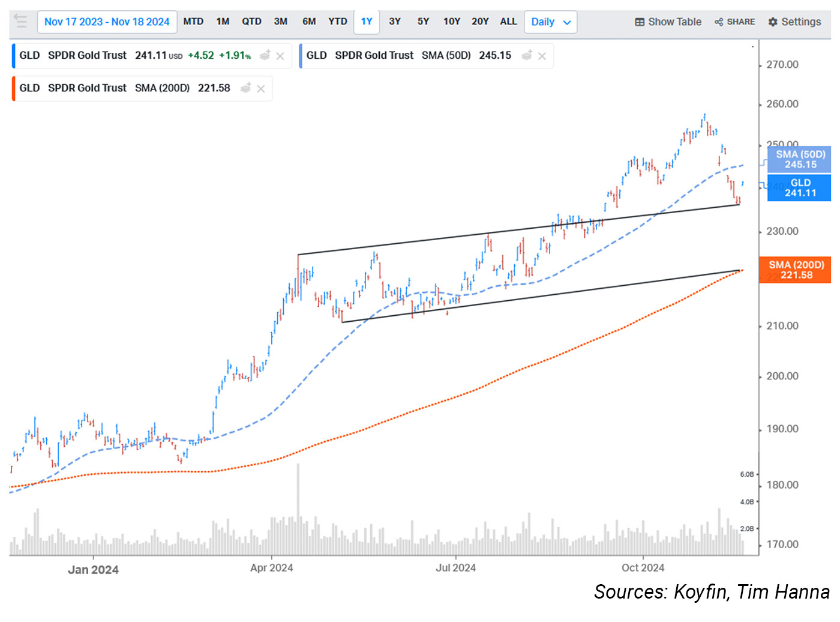
Task: Select the YTD time range
Action: tap(337, 22)
